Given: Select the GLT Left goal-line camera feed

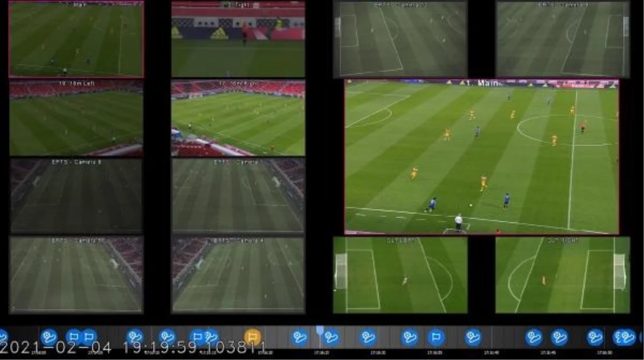Looking at the screenshot, I should coord(400,275).
